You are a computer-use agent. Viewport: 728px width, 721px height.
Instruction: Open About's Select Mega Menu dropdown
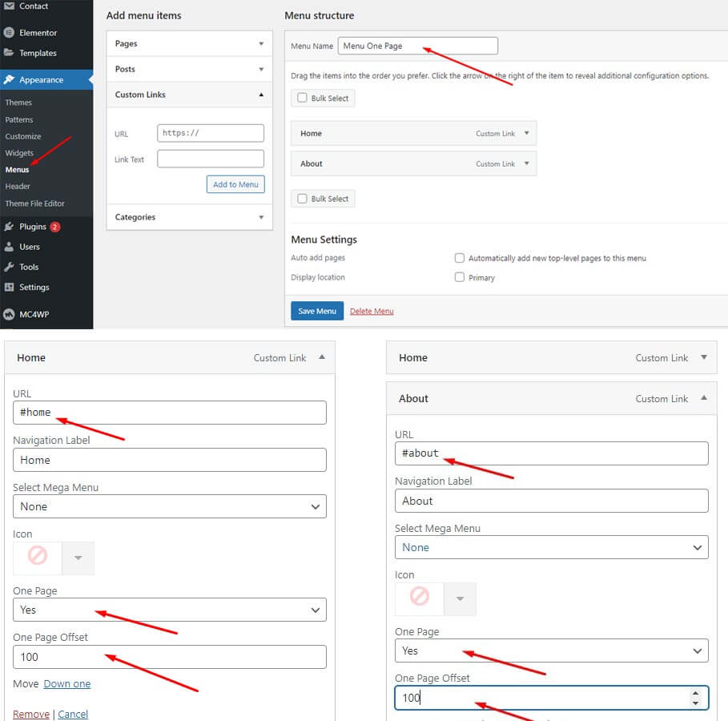552,547
